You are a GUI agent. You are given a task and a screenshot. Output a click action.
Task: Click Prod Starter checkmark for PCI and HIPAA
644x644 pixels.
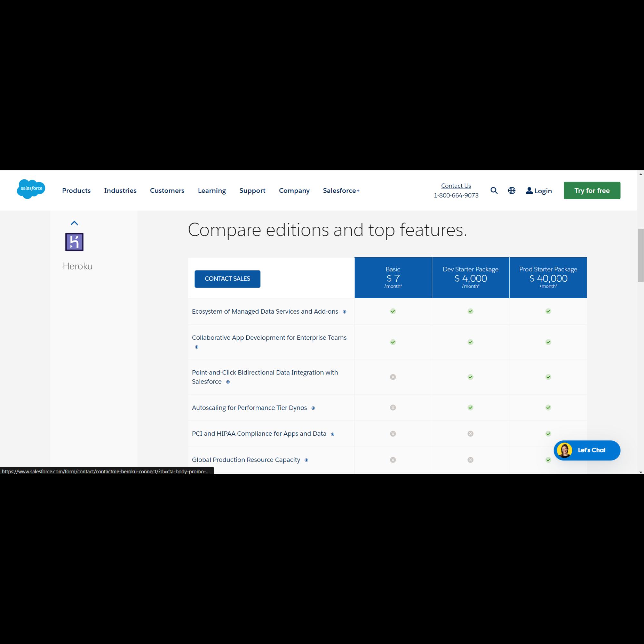coord(548,434)
